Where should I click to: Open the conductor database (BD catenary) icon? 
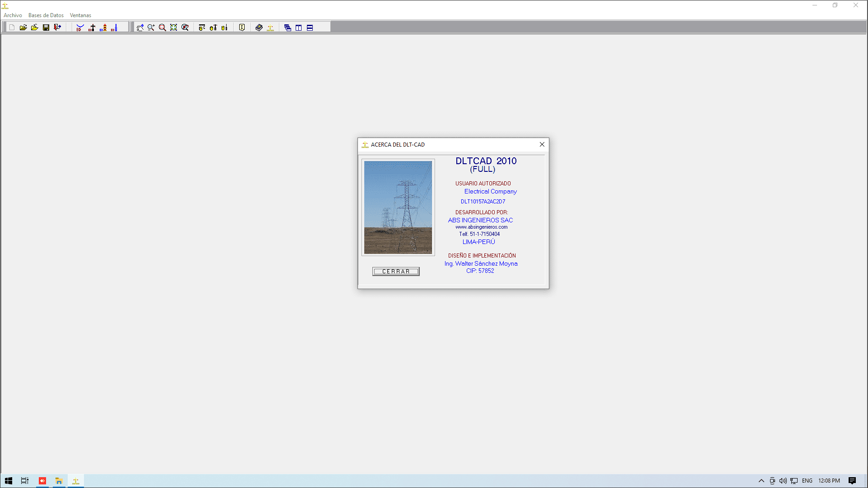pos(80,28)
